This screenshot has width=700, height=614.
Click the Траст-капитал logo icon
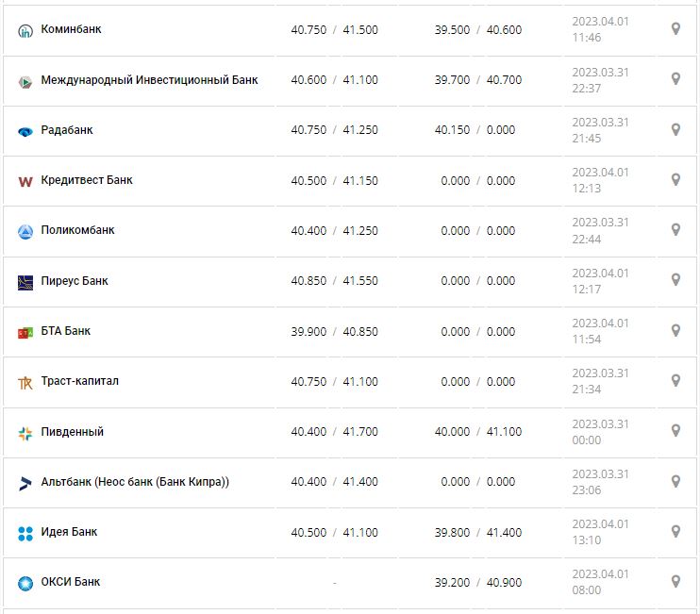(x=25, y=382)
